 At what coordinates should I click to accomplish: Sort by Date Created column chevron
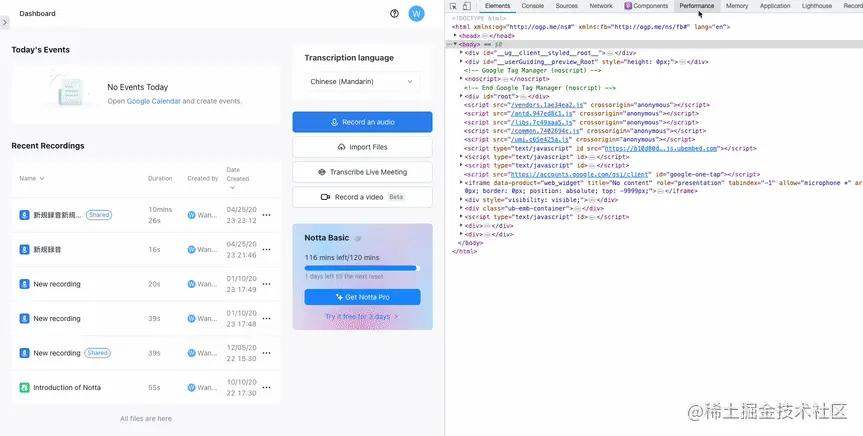pos(232,188)
